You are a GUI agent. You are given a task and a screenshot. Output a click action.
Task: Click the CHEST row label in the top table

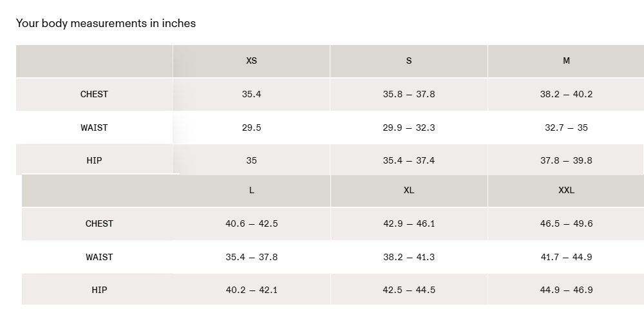(94, 94)
